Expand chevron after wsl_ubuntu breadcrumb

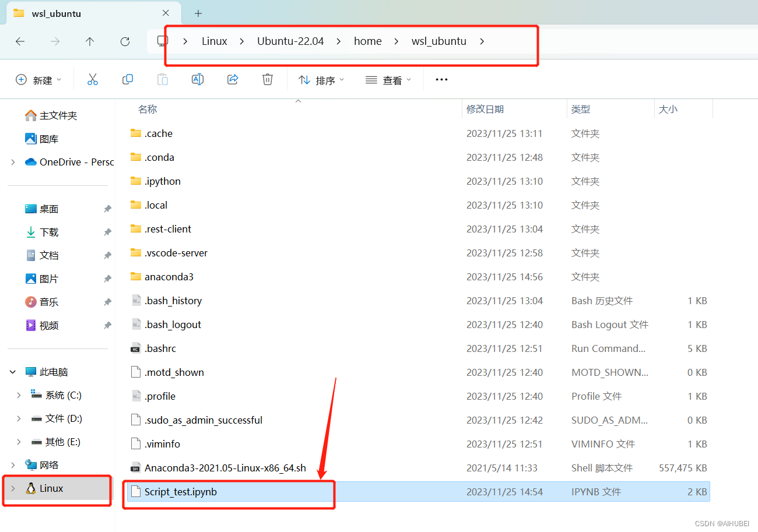pos(482,41)
